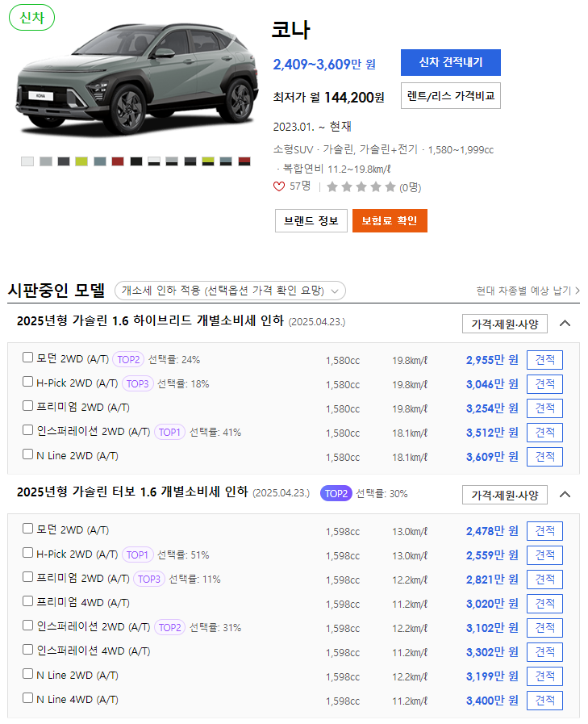The height and width of the screenshot is (724, 588).
Task: Open 현대 차종별 예상 납기 link
Action: pos(528,291)
